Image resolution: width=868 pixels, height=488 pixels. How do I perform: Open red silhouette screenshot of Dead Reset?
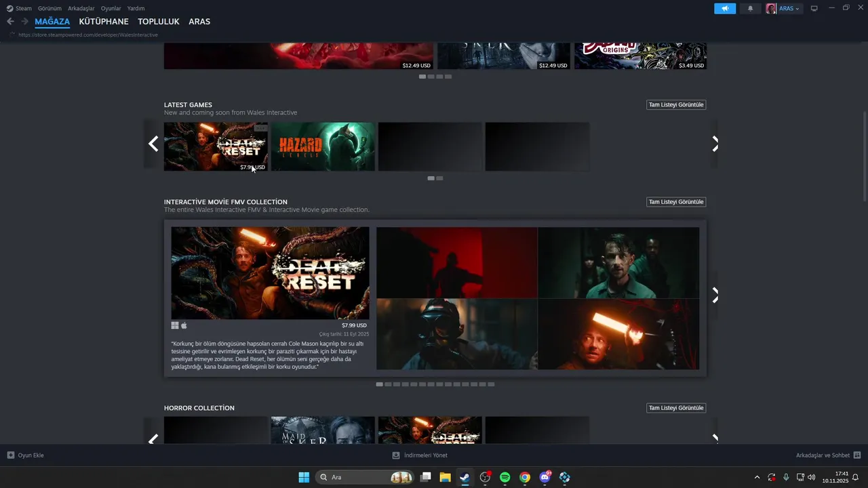(456, 262)
